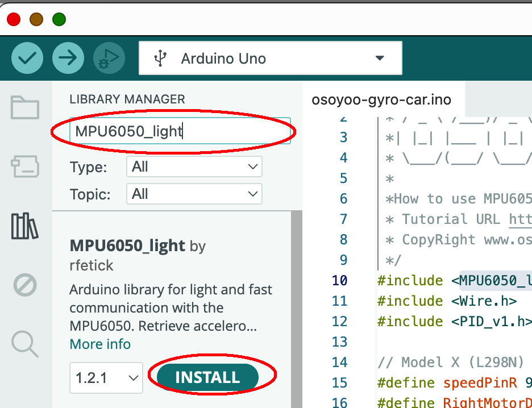Install the MPU6050_light library

click(x=207, y=377)
